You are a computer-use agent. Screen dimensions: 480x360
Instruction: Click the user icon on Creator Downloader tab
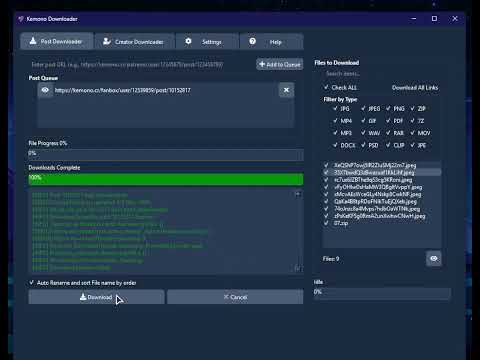click(x=107, y=41)
